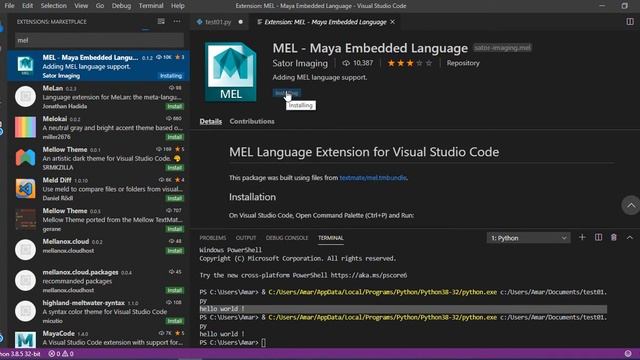Click the Mellow Theme colorful M icon

coord(25,158)
